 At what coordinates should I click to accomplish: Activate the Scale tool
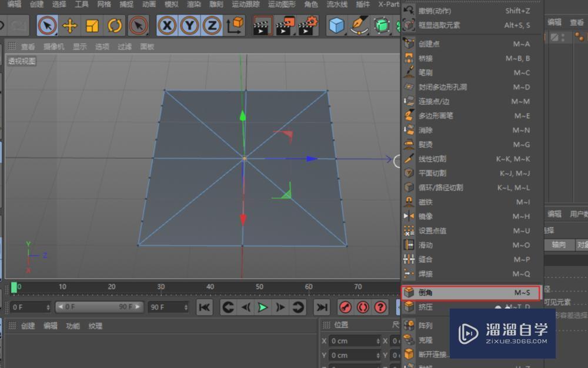[92, 25]
